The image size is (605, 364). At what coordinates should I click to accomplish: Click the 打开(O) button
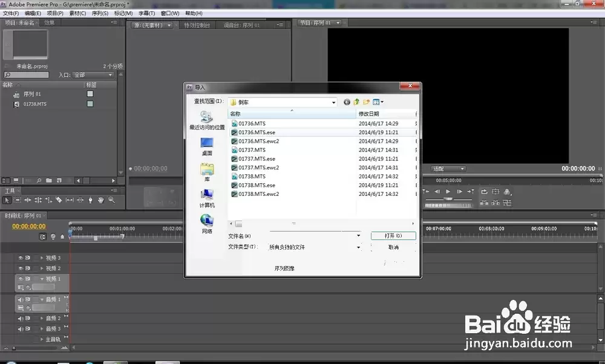(393, 236)
